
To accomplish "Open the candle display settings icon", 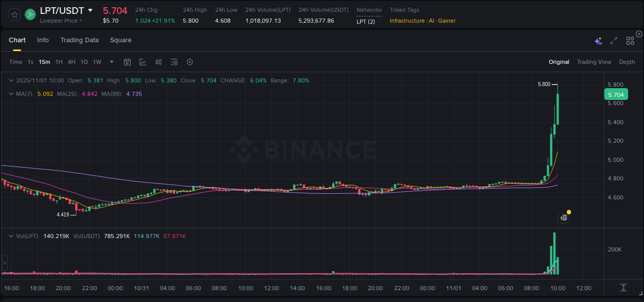I will [x=158, y=61].
